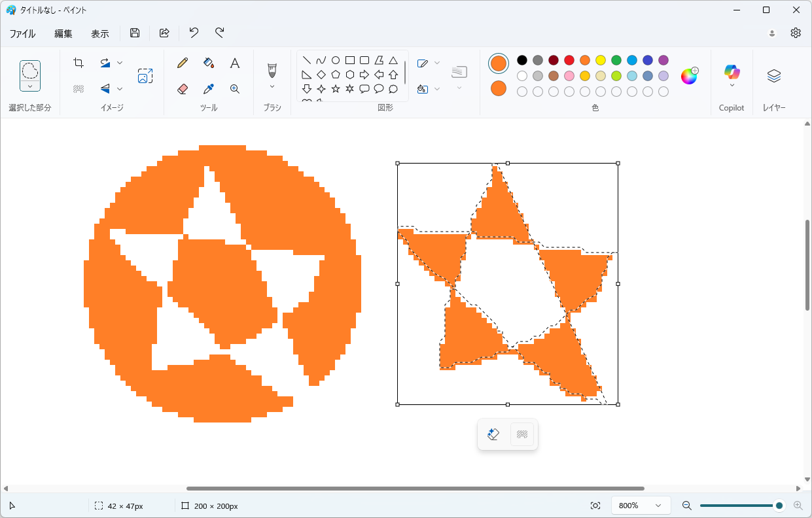Screen dimensions: 812x518
Task: Select the Text tool
Action: tap(235, 63)
